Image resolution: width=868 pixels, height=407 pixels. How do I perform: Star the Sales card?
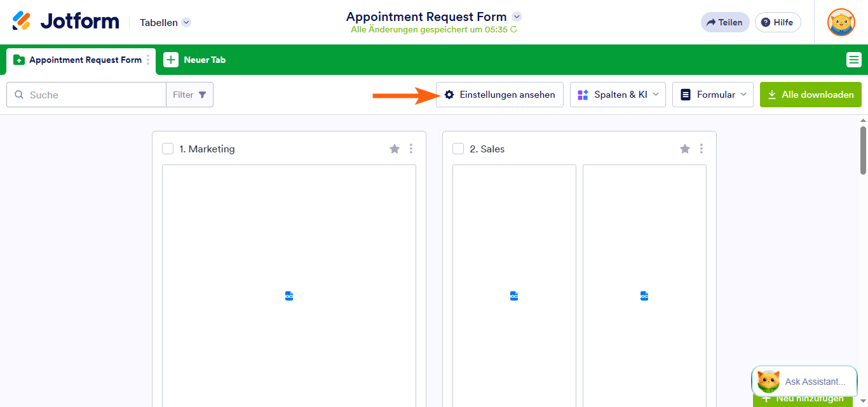pos(685,149)
